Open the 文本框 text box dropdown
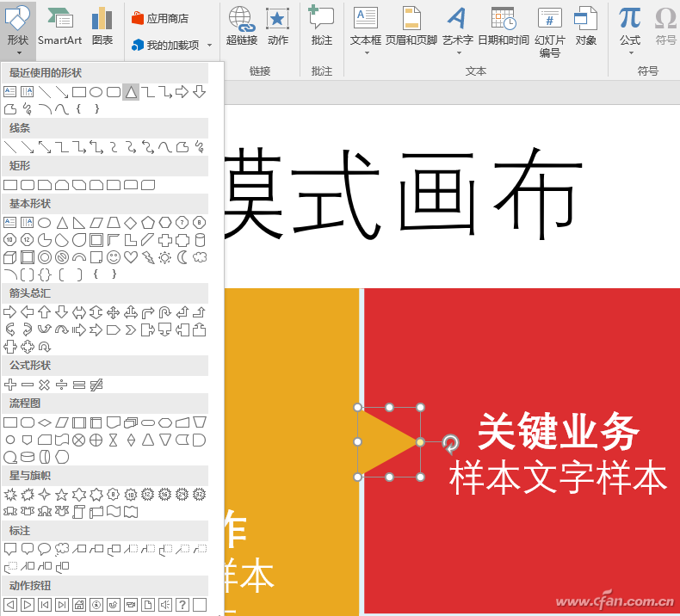Screen dimensions: 680x616 pos(366,30)
